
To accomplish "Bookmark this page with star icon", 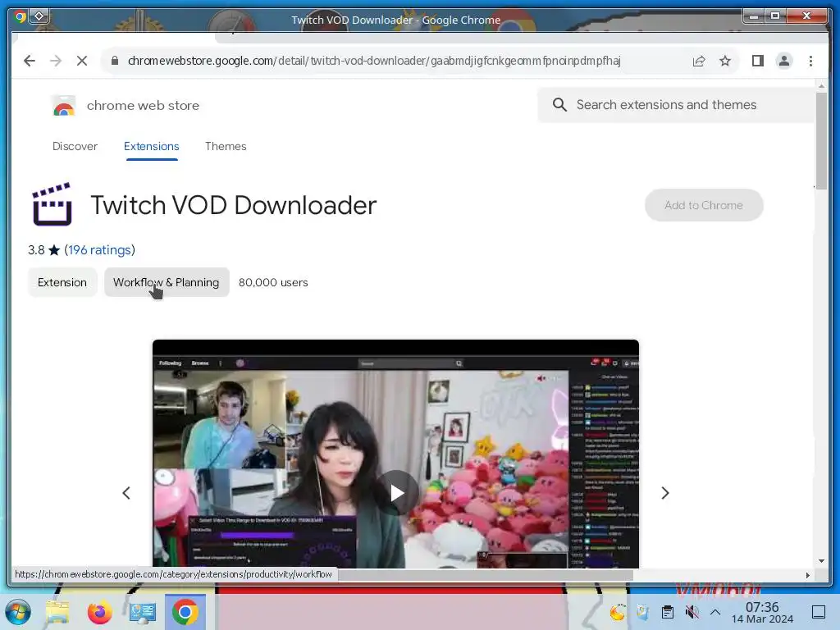I will pos(725,61).
